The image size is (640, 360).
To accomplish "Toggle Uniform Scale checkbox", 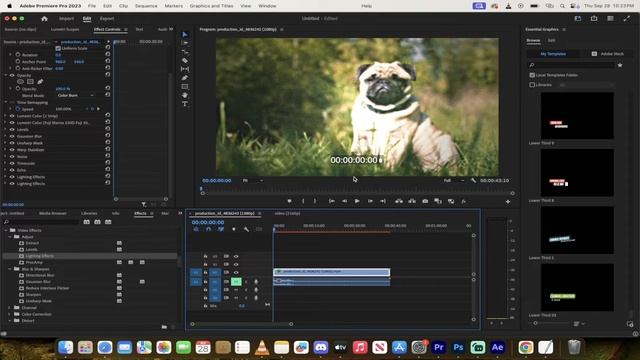I will click(58, 48).
